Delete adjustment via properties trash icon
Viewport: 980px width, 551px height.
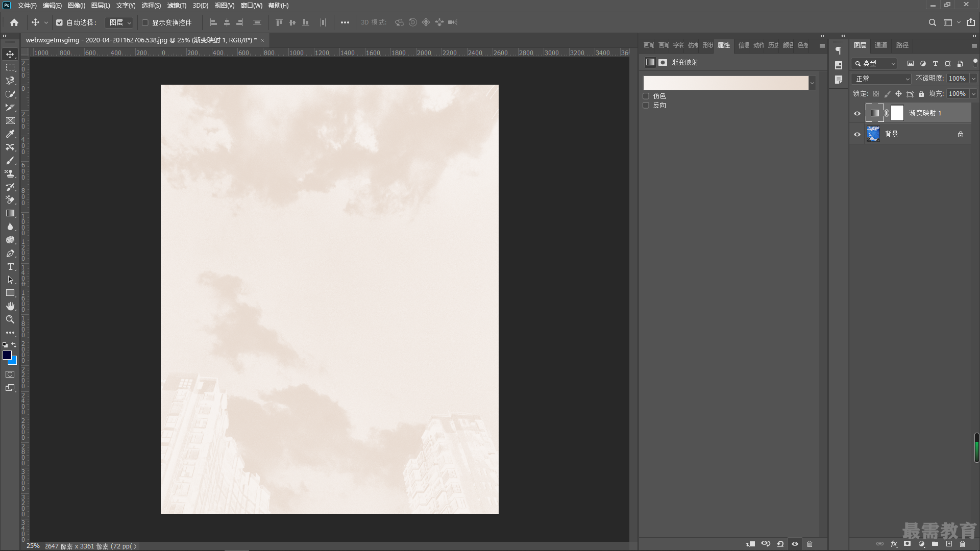pos(810,544)
